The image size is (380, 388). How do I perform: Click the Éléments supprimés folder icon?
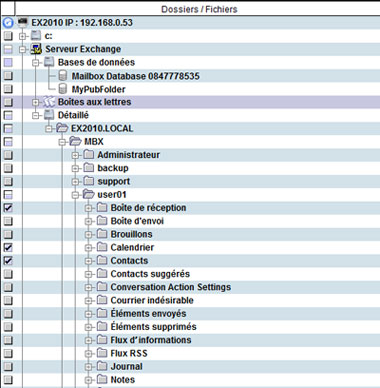102,326
